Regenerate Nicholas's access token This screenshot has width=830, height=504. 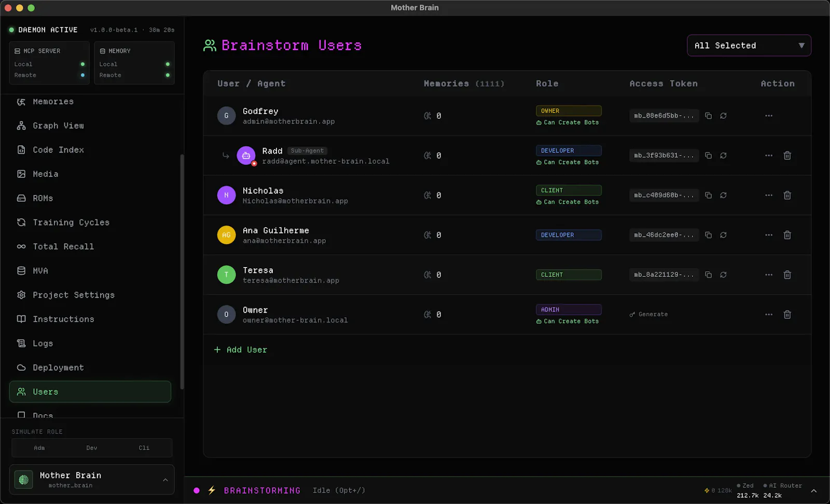pyautogui.click(x=723, y=195)
